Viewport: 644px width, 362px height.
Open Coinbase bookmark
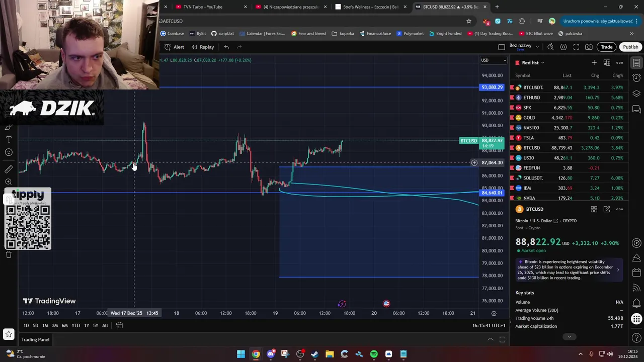coord(172,34)
